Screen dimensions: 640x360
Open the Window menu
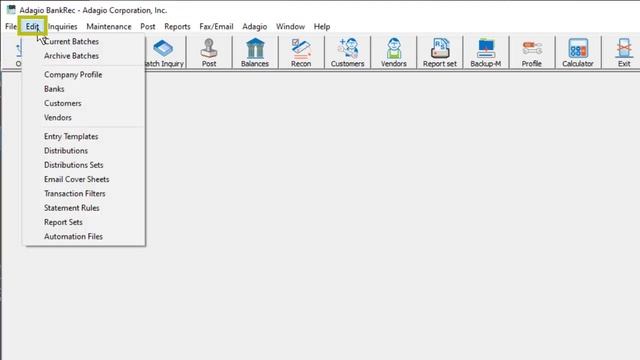click(x=291, y=27)
